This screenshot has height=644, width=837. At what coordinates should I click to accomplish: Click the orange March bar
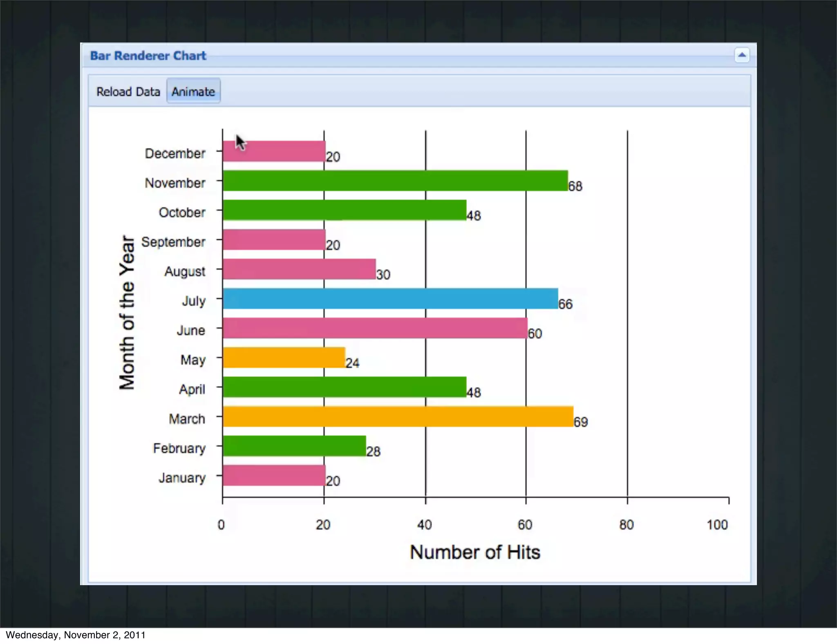coord(398,416)
